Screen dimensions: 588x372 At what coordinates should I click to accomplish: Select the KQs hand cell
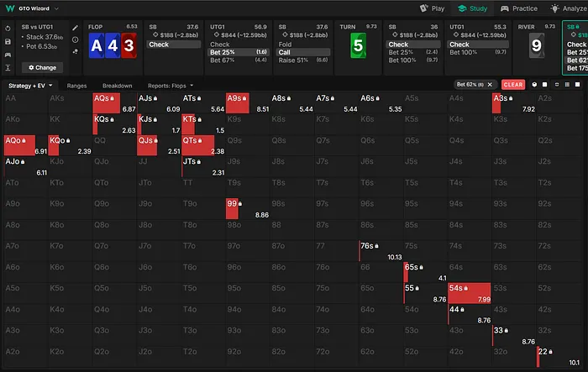click(x=114, y=124)
